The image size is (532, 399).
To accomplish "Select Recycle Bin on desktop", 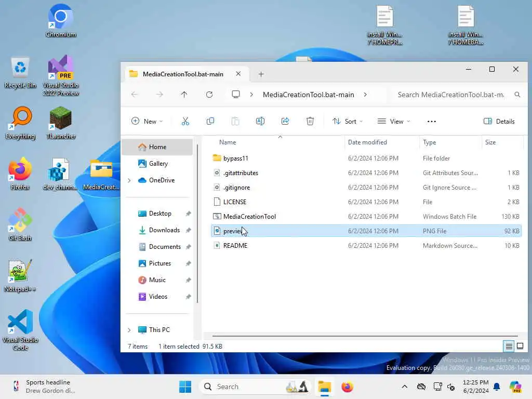I will pos(20,73).
